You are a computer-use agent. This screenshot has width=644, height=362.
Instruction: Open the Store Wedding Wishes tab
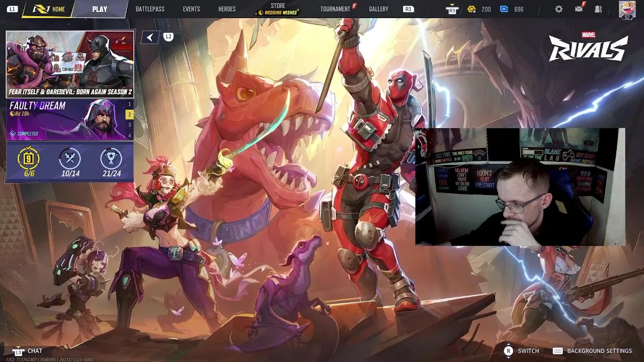coord(278,9)
